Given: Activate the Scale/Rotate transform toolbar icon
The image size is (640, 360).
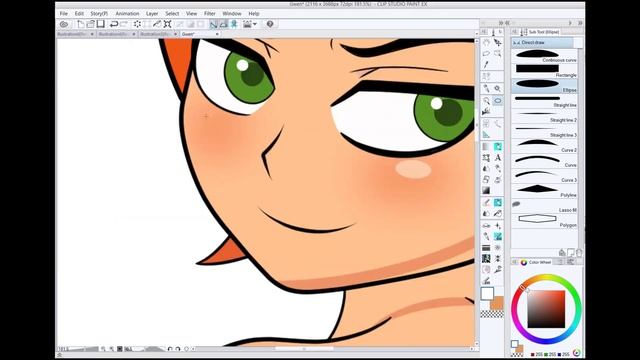Looking at the screenshot, I should click(x=167, y=24).
